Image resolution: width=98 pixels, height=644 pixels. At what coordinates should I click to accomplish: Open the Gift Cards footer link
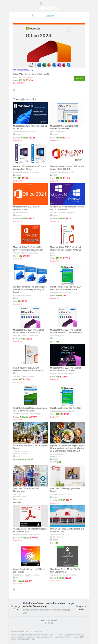[33, 631]
